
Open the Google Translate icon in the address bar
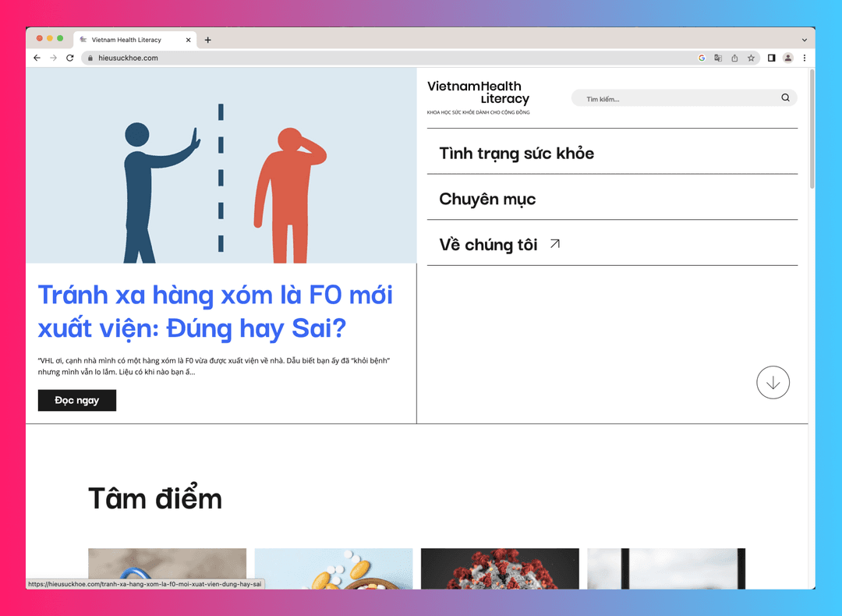(x=718, y=58)
